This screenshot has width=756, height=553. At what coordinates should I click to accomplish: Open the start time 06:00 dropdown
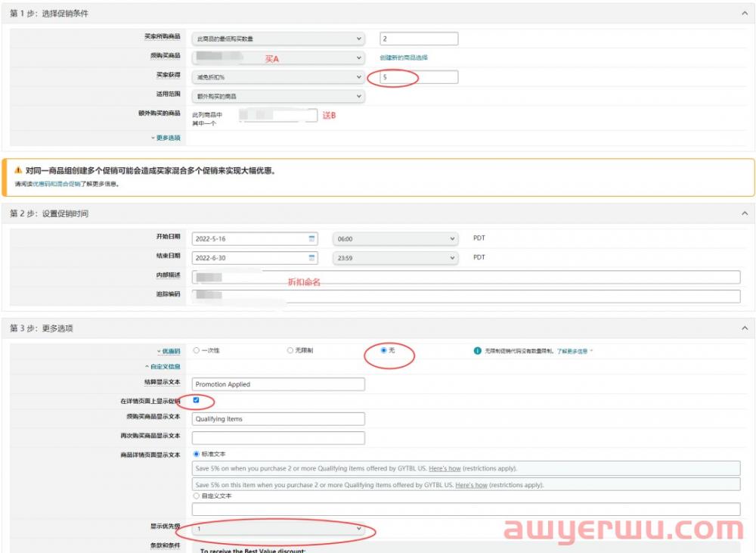pyautogui.click(x=395, y=239)
